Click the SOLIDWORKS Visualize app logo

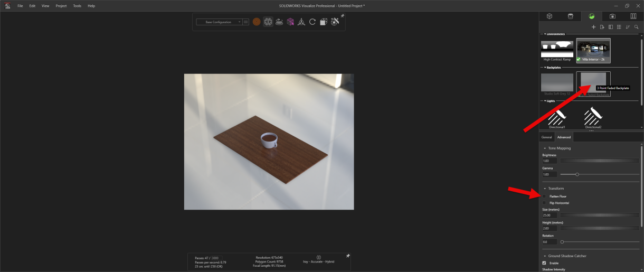click(x=7, y=5)
